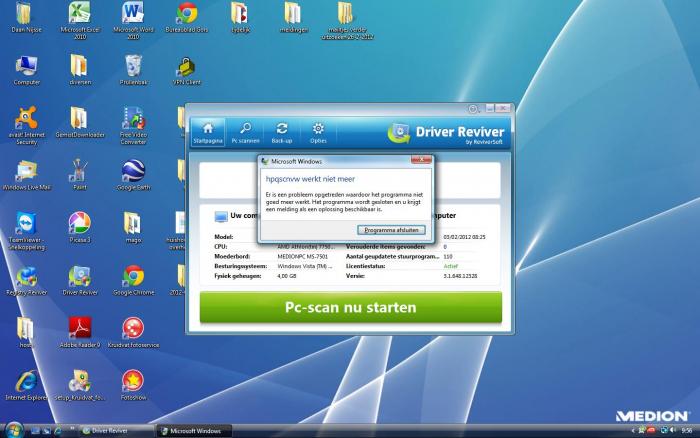Launch Microsoft Excel 2010 desktop shortcut

pos(80,20)
